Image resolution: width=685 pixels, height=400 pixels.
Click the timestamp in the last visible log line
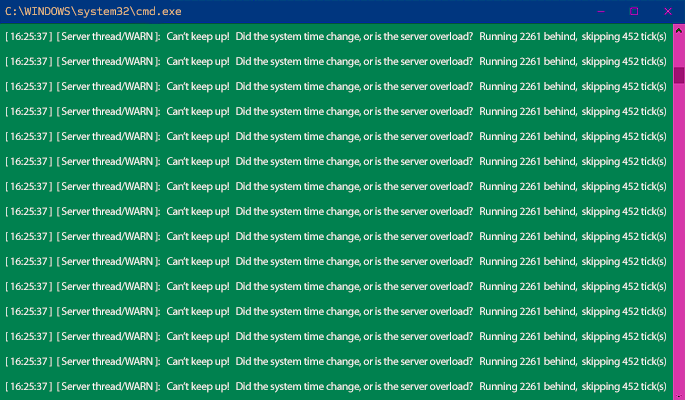point(28,386)
